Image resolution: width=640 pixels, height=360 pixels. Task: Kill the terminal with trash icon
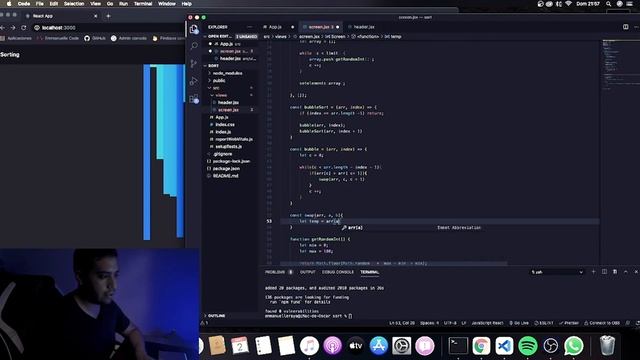point(615,272)
